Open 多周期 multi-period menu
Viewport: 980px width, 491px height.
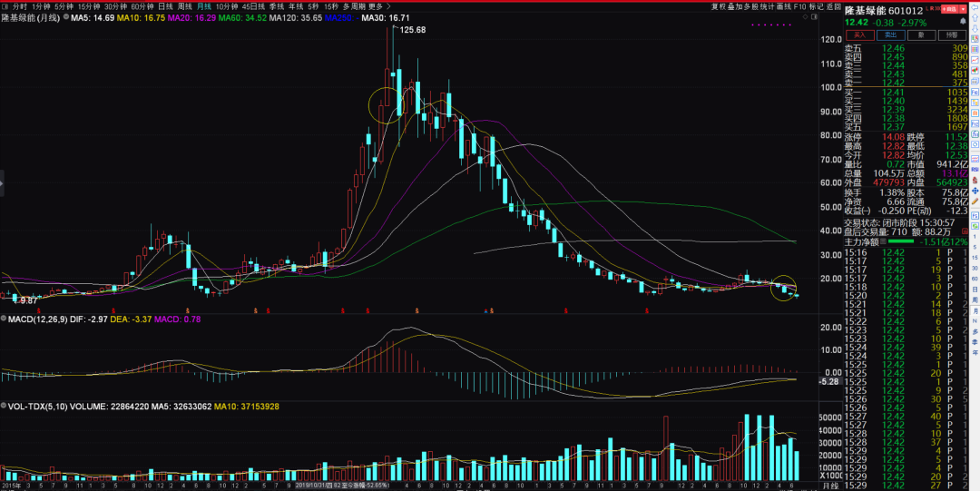pyautogui.click(x=355, y=6)
